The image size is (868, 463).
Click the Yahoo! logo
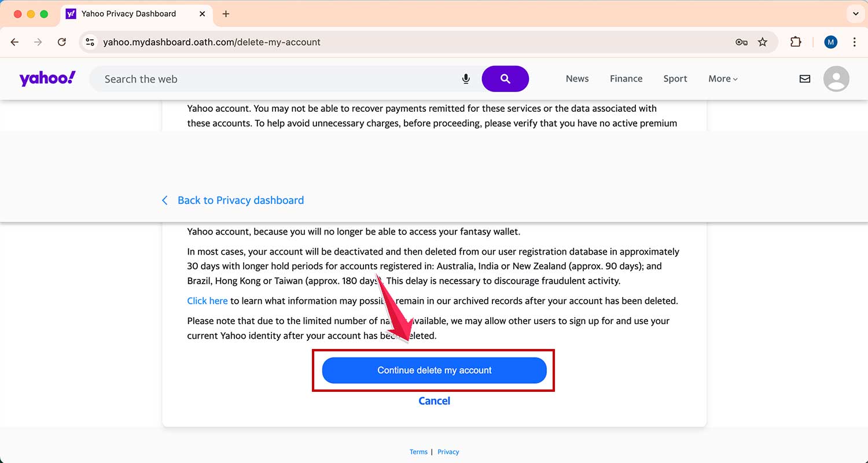click(x=47, y=78)
